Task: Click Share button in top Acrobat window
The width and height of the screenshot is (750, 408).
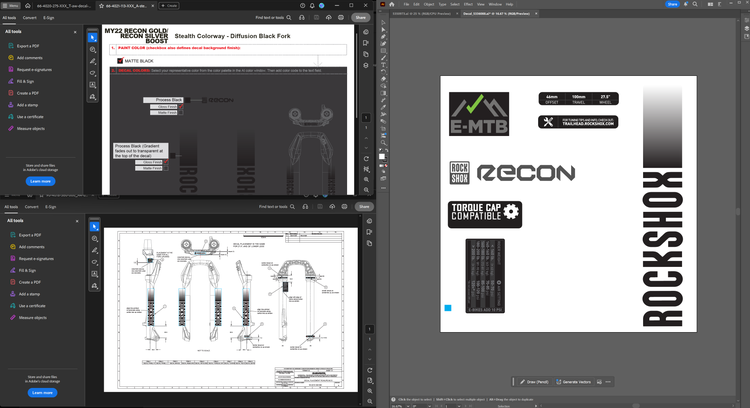Action: (x=361, y=18)
